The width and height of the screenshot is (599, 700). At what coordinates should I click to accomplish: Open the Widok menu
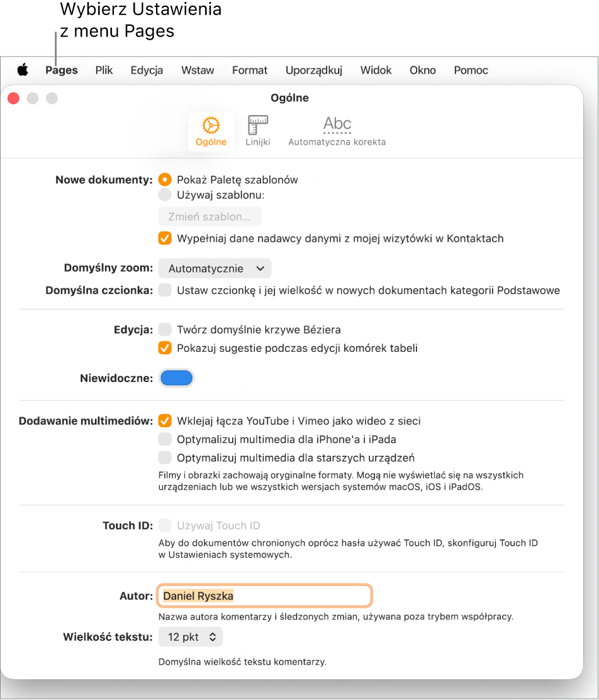click(x=376, y=70)
